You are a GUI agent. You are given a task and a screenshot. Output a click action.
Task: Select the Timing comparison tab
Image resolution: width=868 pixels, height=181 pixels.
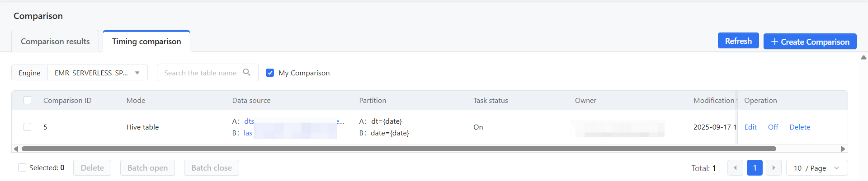pos(146,42)
